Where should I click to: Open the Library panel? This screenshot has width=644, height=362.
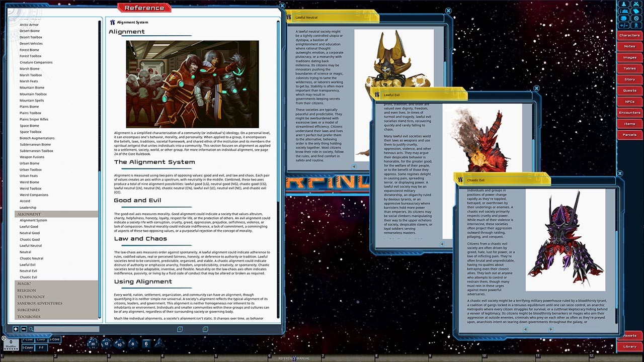tap(629, 346)
